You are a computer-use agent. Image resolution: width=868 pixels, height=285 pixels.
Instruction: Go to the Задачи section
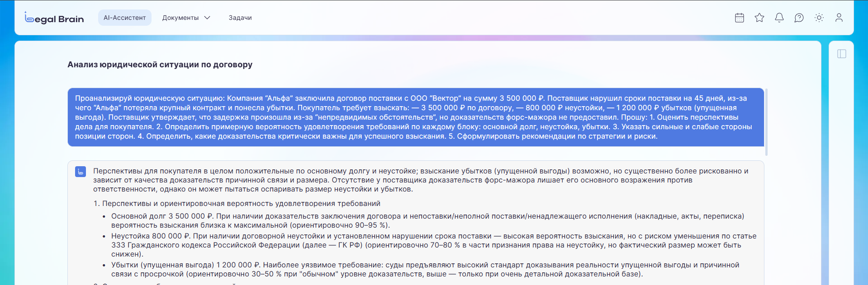pos(240,18)
